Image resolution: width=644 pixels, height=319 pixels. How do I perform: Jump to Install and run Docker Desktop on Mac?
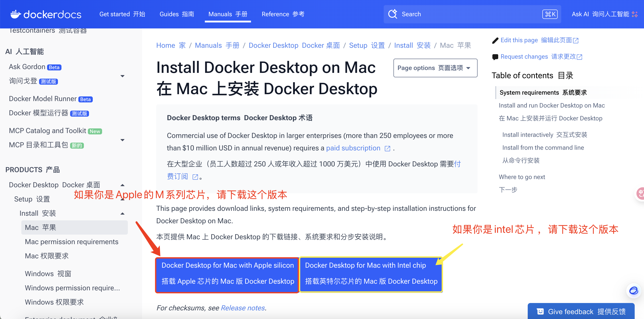(x=551, y=105)
